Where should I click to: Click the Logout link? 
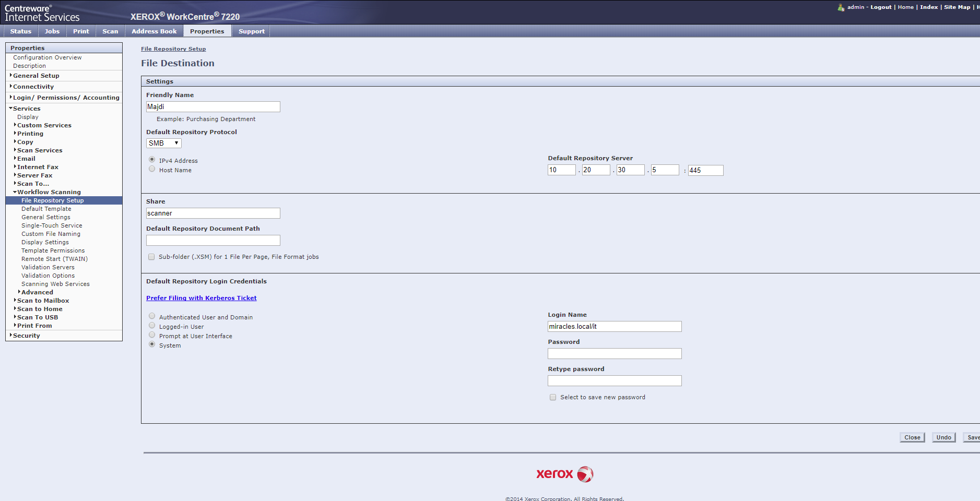(x=881, y=7)
